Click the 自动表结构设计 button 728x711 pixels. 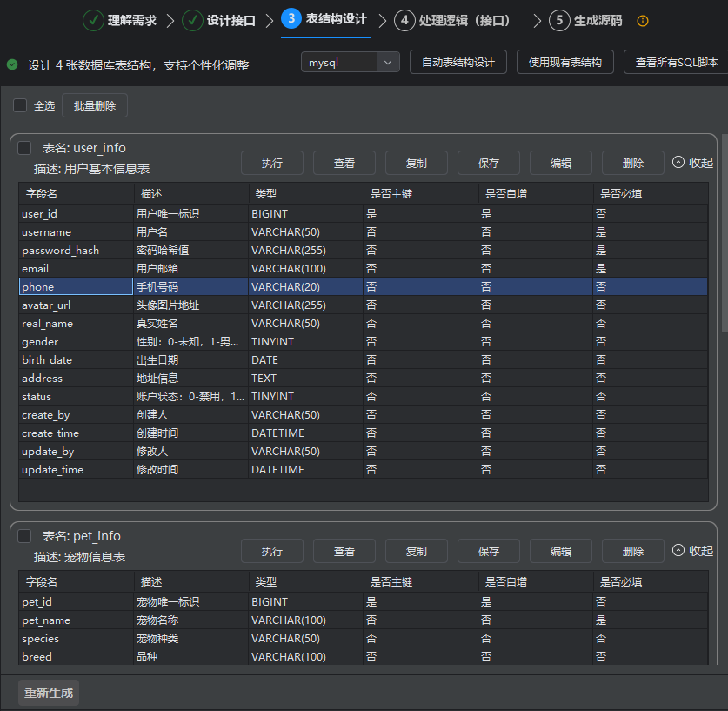pos(458,63)
